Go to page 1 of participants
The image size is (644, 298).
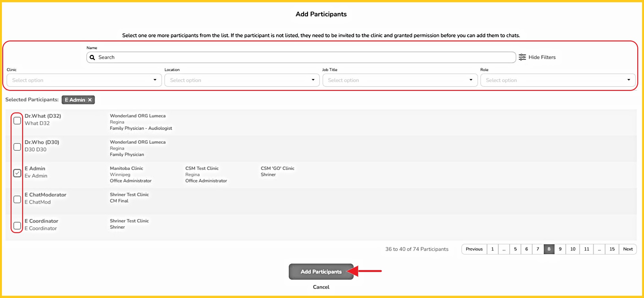pyautogui.click(x=492, y=249)
